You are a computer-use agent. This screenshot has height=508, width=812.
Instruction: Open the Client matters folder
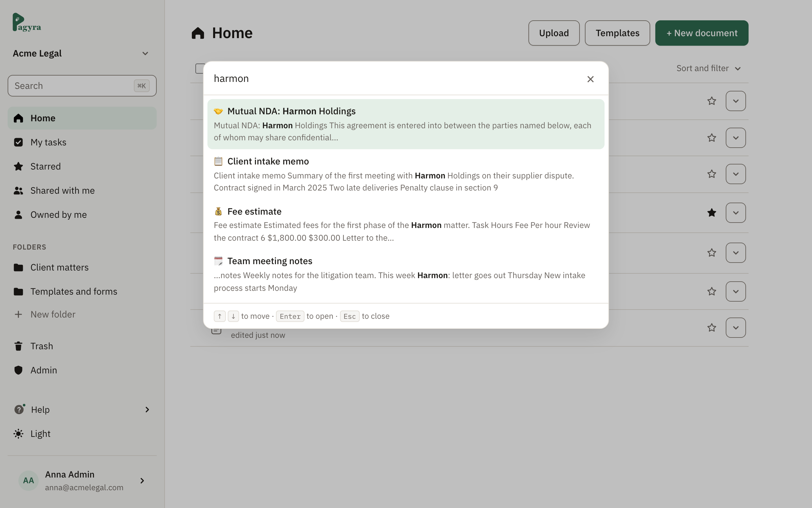(82, 267)
